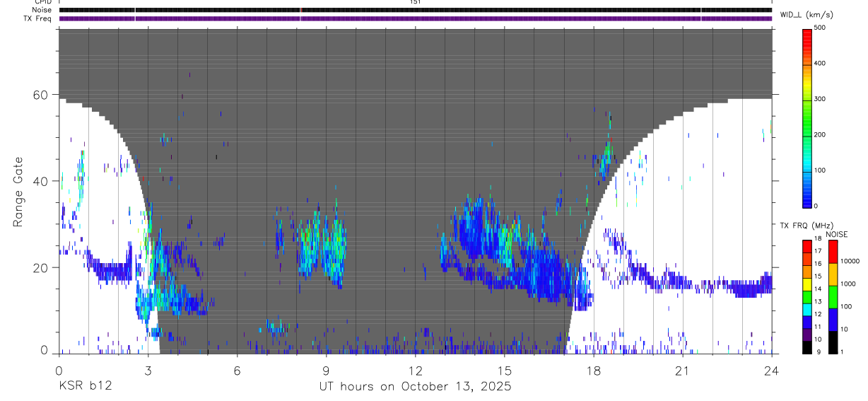Click the '6' UT hour axis label

(237, 370)
